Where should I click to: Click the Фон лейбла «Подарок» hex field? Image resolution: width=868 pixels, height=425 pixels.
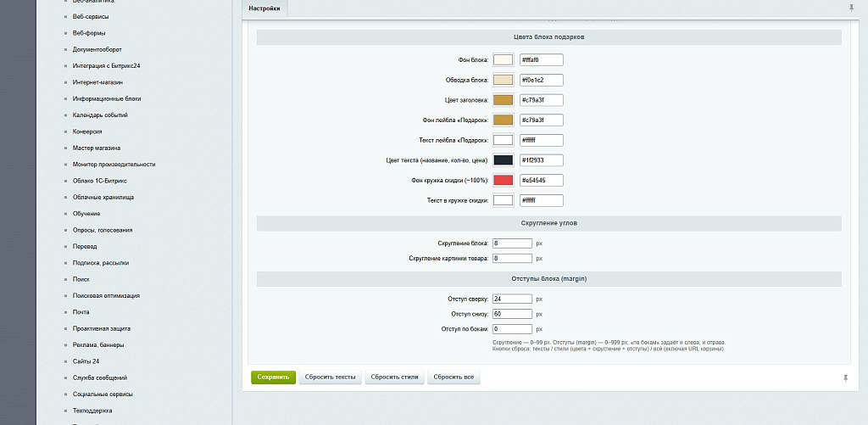[x=542, y=120]
